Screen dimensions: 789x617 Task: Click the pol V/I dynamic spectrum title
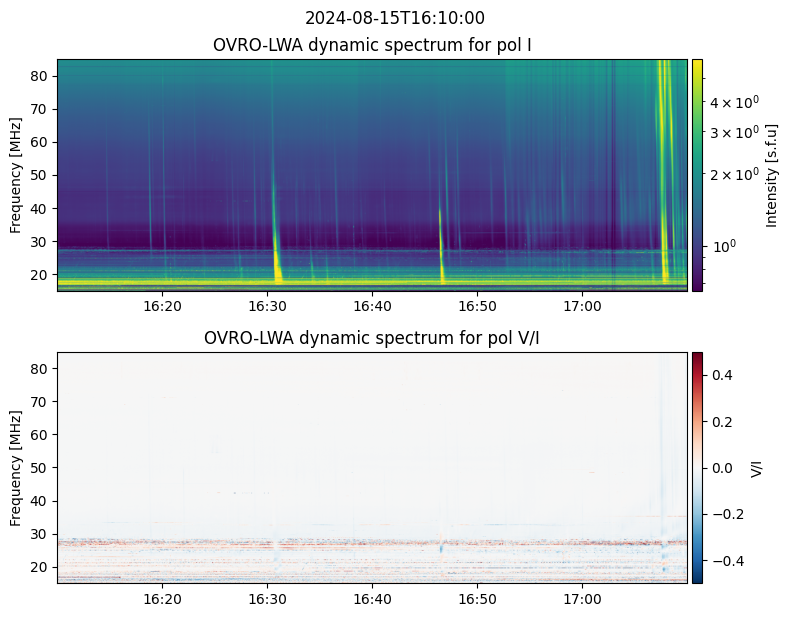(371, 338)
